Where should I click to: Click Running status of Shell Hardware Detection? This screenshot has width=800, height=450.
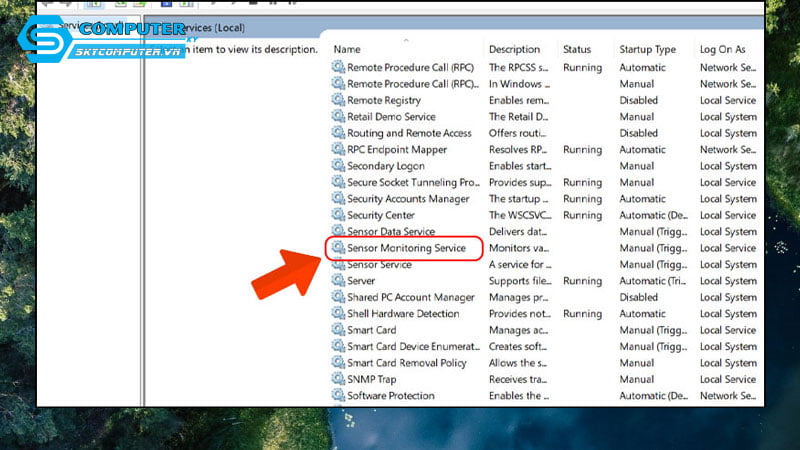582,314
